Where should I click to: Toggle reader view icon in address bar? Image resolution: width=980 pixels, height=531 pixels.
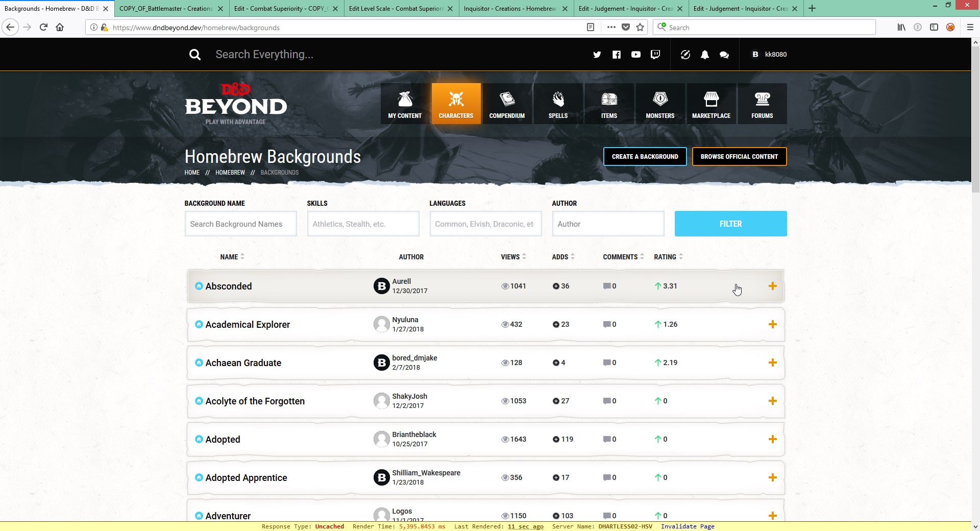591,28
